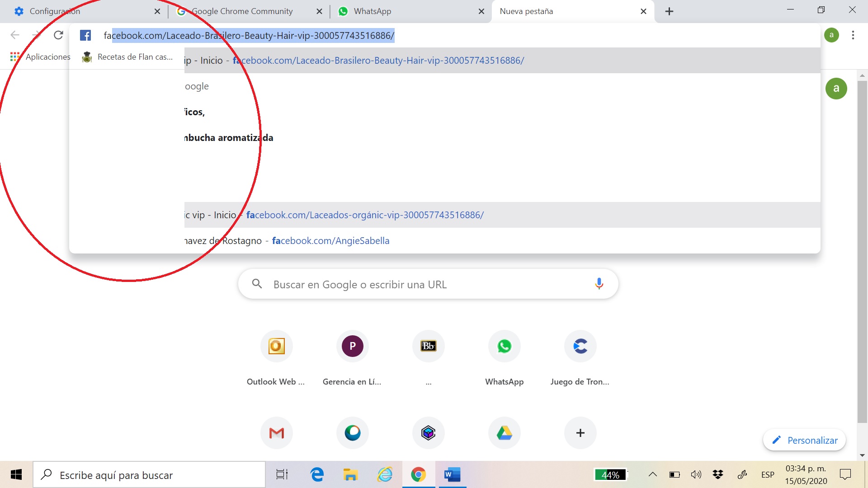
Task: Switch to the Google Chrome Community tab
Action: point(242,11)
